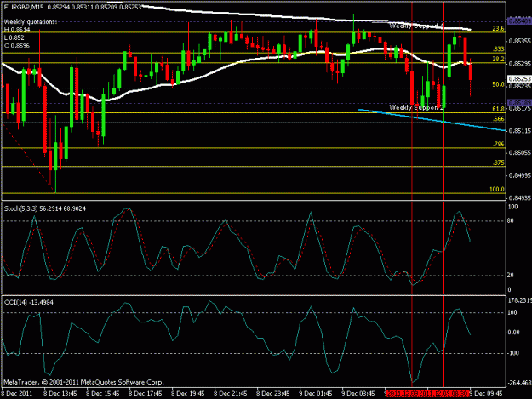Viewport: 532px width, 399px height.
Task: Click the 38.2 Fibonacci level label
Action: tap(498, 60)
